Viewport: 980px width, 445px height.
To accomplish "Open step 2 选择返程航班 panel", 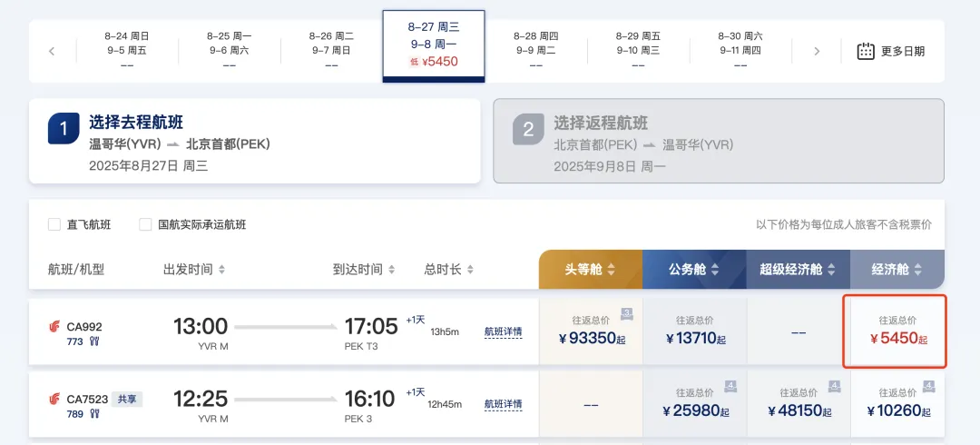I will [718, 141].
